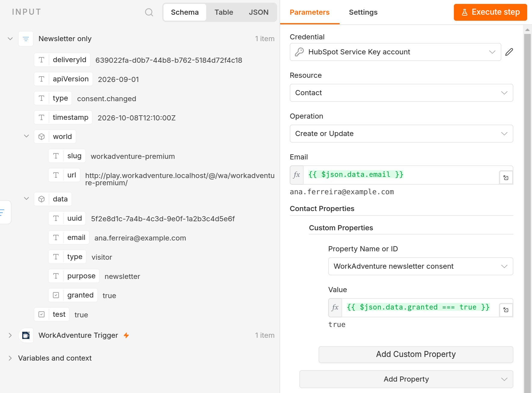The width and height of the screenshot is (532, 393).
Task: Switch to JSON view
Action: (x=258, y=12)
